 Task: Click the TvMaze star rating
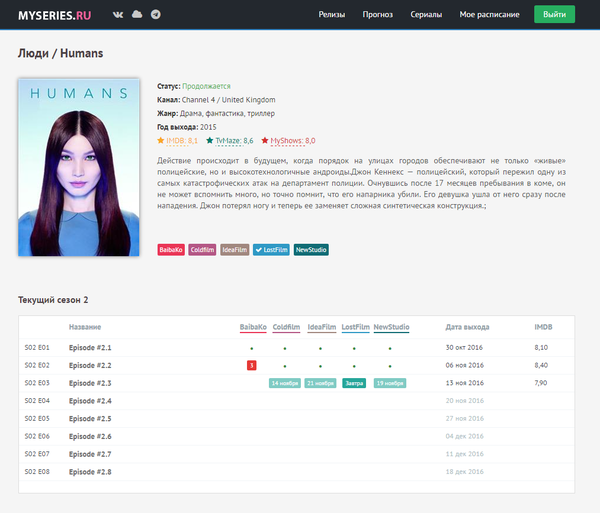(229, 141)
